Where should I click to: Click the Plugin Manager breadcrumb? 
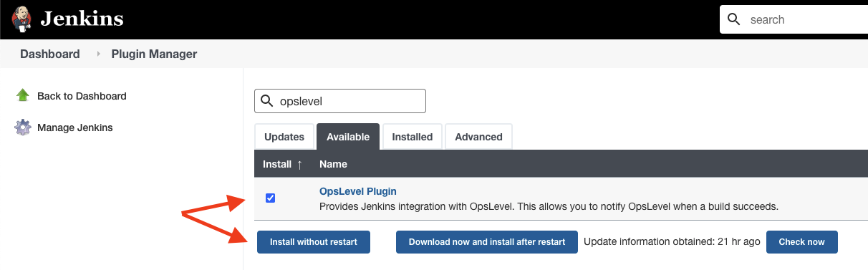pos(154,54)
